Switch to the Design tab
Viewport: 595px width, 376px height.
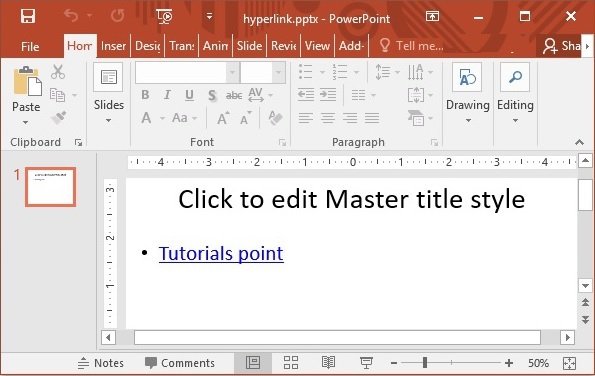(x=148, y=46)
